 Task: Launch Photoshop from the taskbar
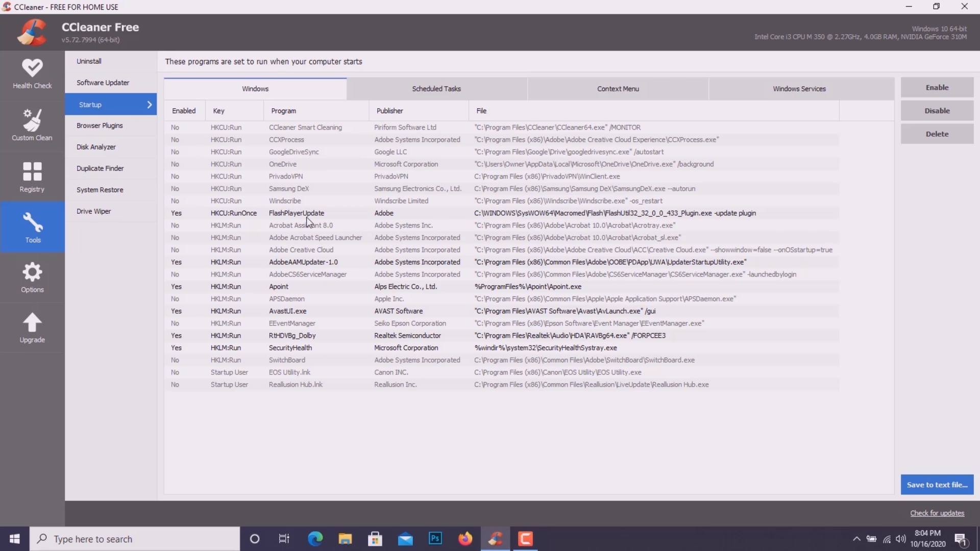(435, 539)
